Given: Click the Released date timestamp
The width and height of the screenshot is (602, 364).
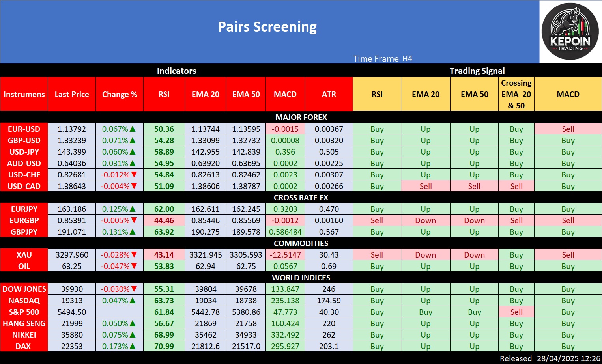Looking at the screenshot, I should tap(550, 358).
